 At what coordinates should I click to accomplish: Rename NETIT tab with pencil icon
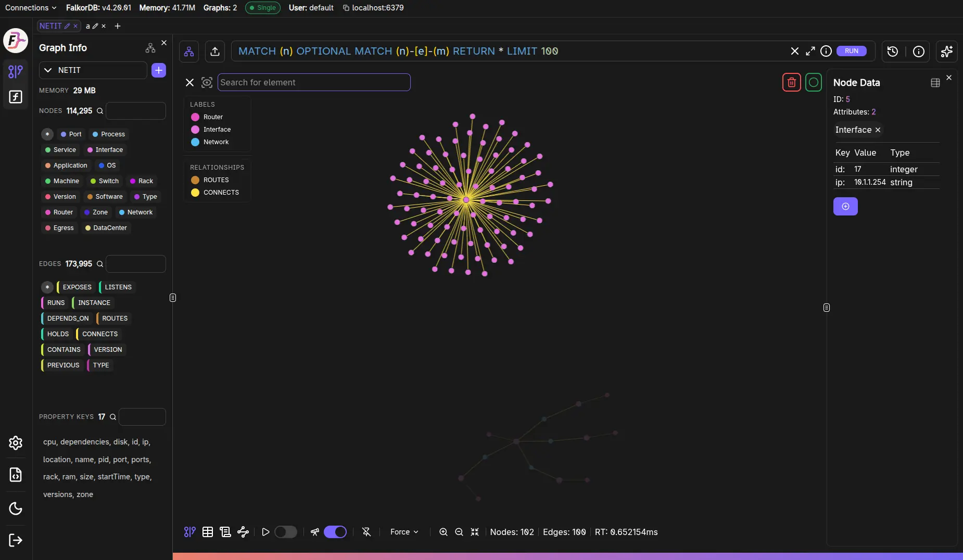[x=67, y=26]
